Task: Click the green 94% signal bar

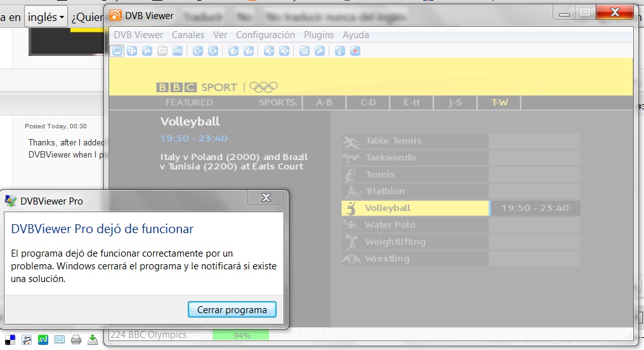Action: click(241, 335)
